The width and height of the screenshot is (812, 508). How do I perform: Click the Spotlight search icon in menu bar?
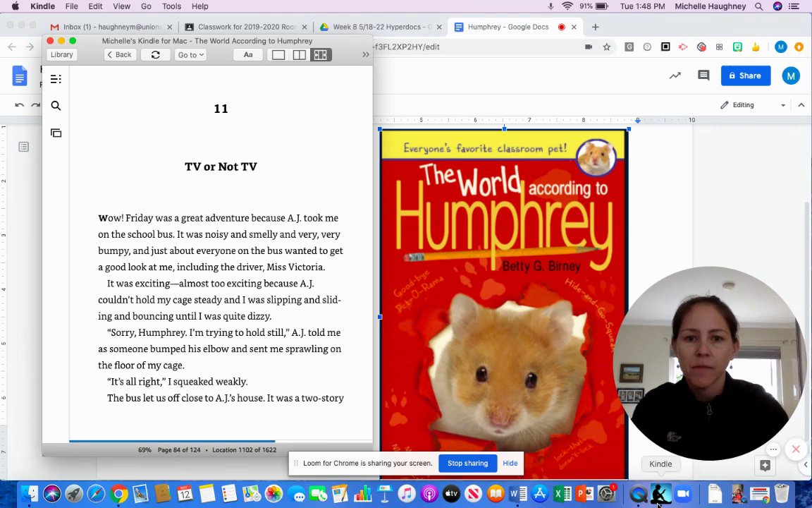[x=758, y=6]
